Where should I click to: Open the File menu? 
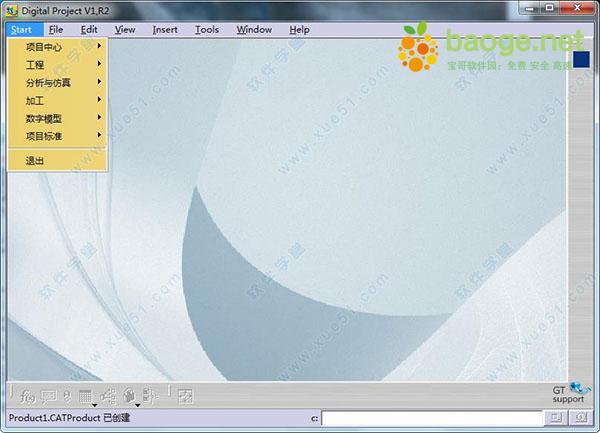coord(56,29)
